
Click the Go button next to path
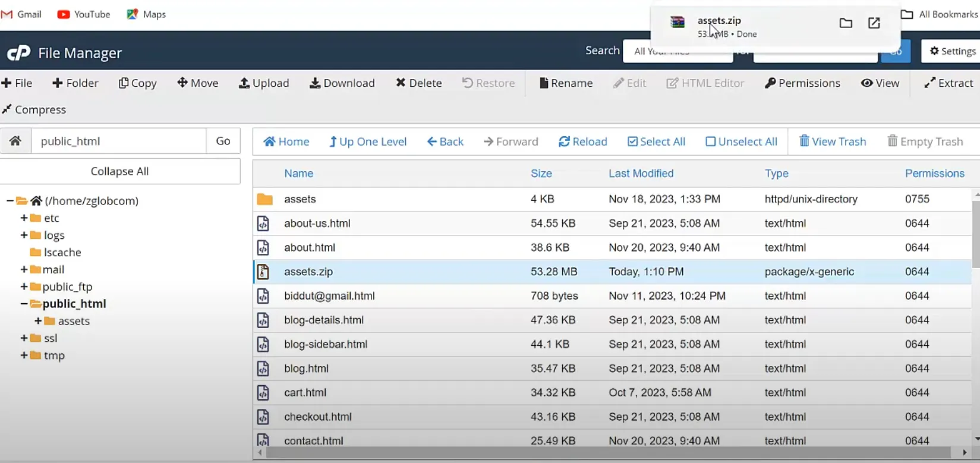click(x=223, y=141)
